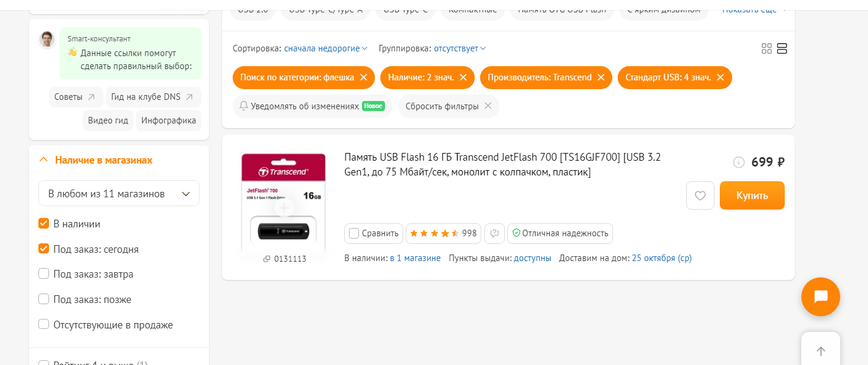Enable 'Под заказ: завтра' checkbox
The height and width of the screenshot is (365, 868).
[x=44, y=274]
